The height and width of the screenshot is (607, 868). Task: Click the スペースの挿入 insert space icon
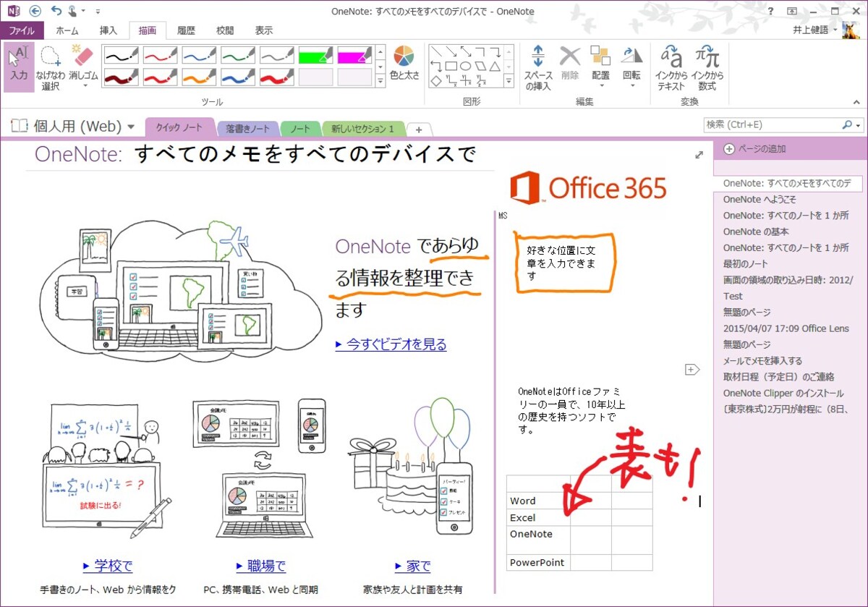538,56
